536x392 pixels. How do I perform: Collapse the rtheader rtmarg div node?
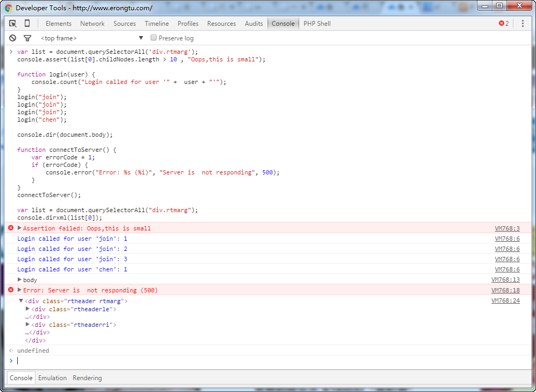[21, 300]
